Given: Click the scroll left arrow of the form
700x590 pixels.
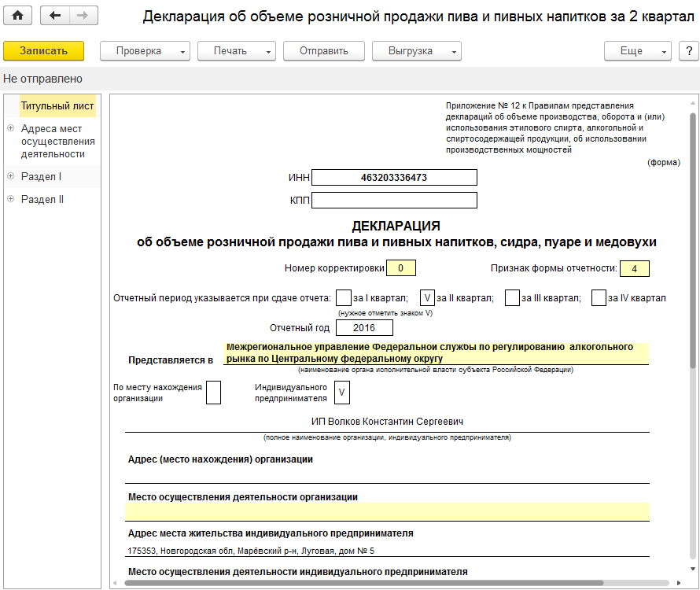Looking at the screenshot, I should [x=115, y=583].
